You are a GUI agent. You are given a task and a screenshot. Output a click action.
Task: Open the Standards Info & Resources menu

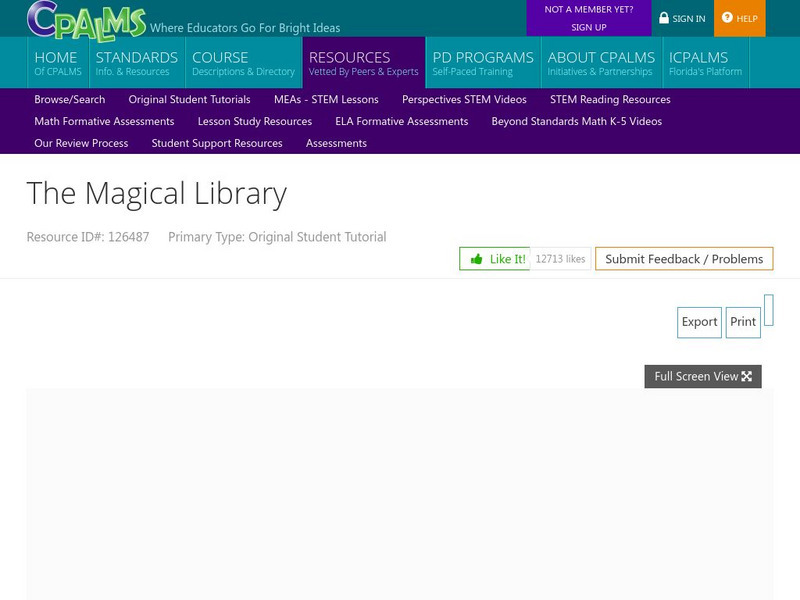[136, 63]
